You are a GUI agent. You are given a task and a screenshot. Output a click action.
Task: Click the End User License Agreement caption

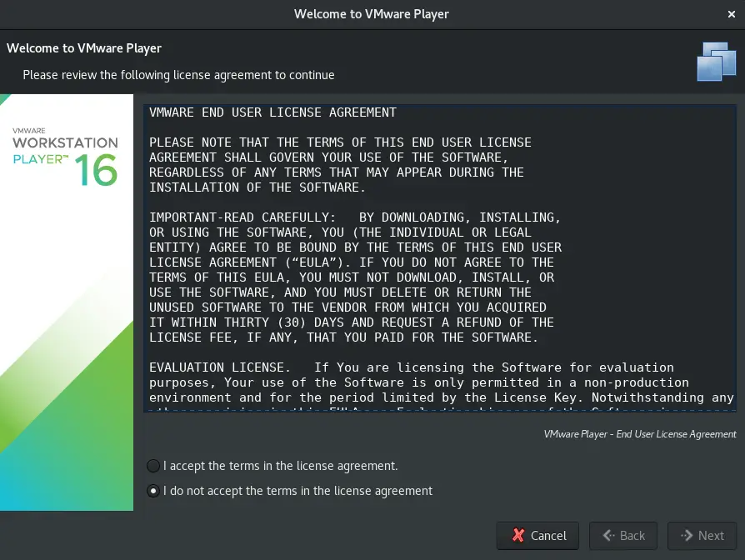(x=639, y=434)
